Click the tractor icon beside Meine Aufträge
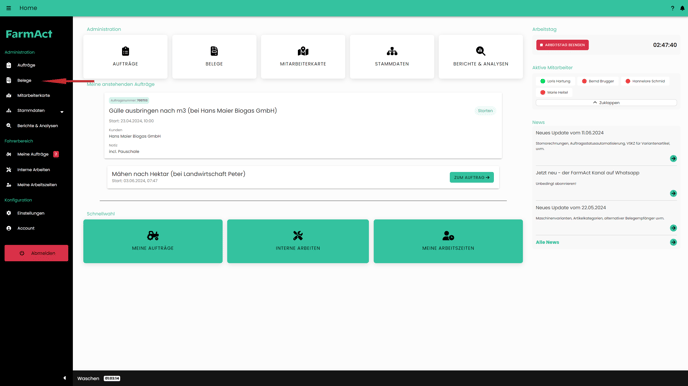This screenshot has height=386, width=688. (9, 154)
